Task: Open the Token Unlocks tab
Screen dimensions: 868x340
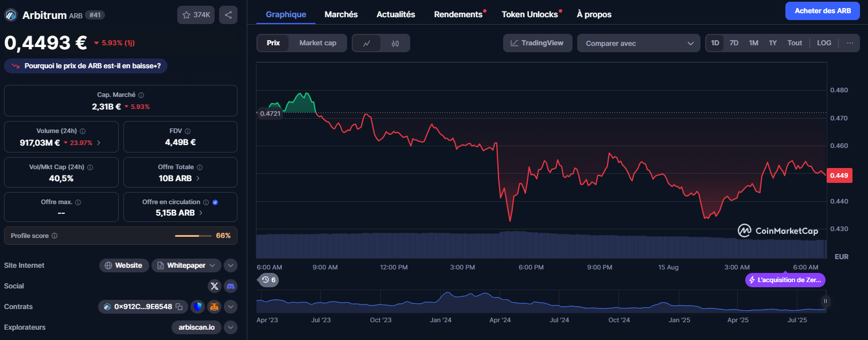Action: 530,14
